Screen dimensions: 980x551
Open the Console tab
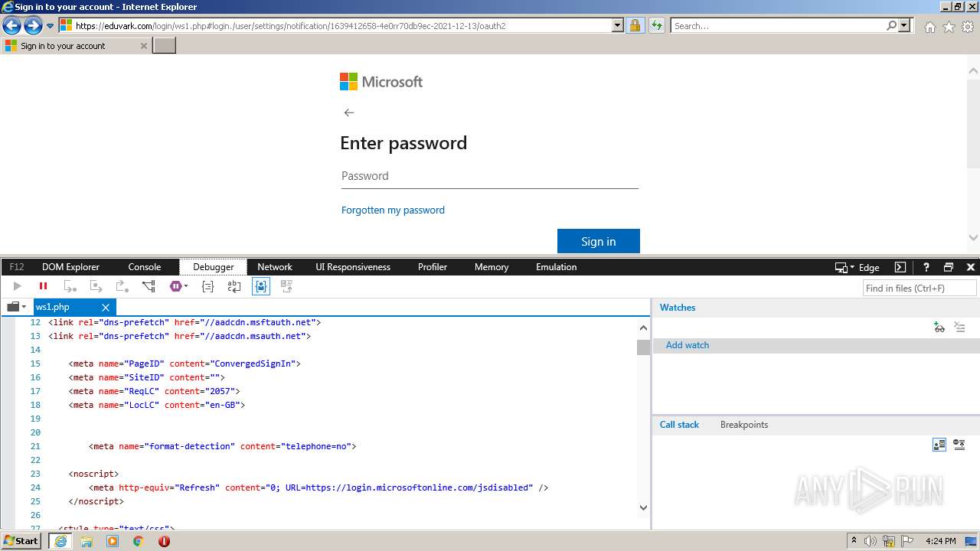point(144,267)
